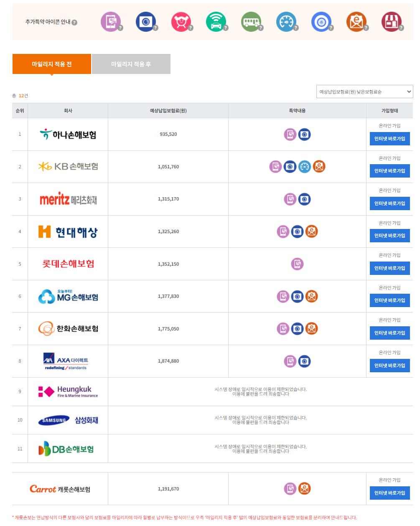Click the orange e-mail icon in KB손해보험 row
Image resolution: width=420 pixels, height=526 pixels.
[319, 167]
